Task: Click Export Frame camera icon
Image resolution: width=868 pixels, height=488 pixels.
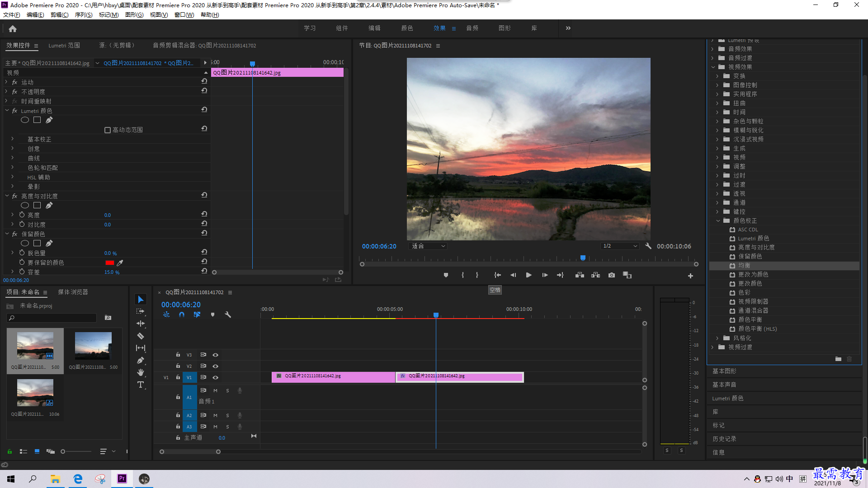Action: point(612,275)
